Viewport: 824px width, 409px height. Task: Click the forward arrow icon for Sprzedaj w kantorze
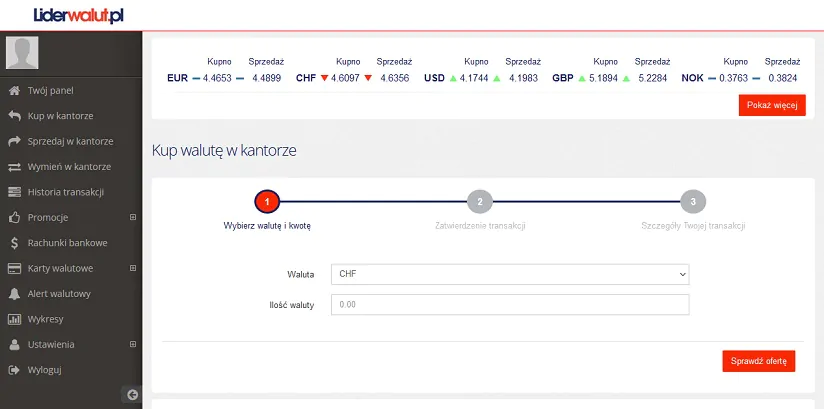[x=14, y=141]
